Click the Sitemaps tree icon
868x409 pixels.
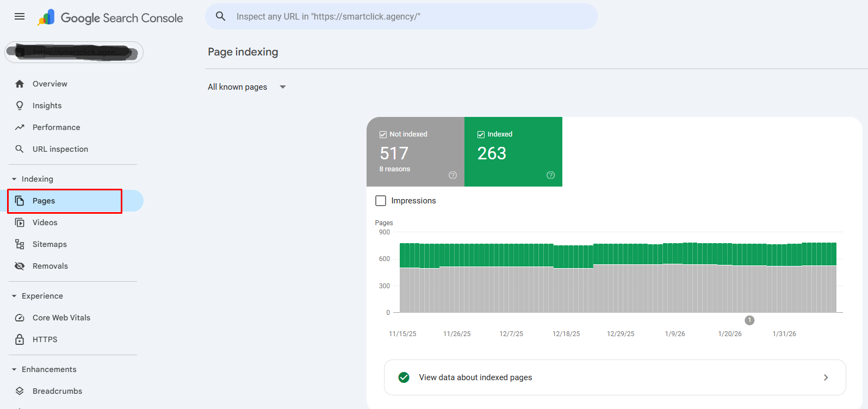click(x=20, y=244)
